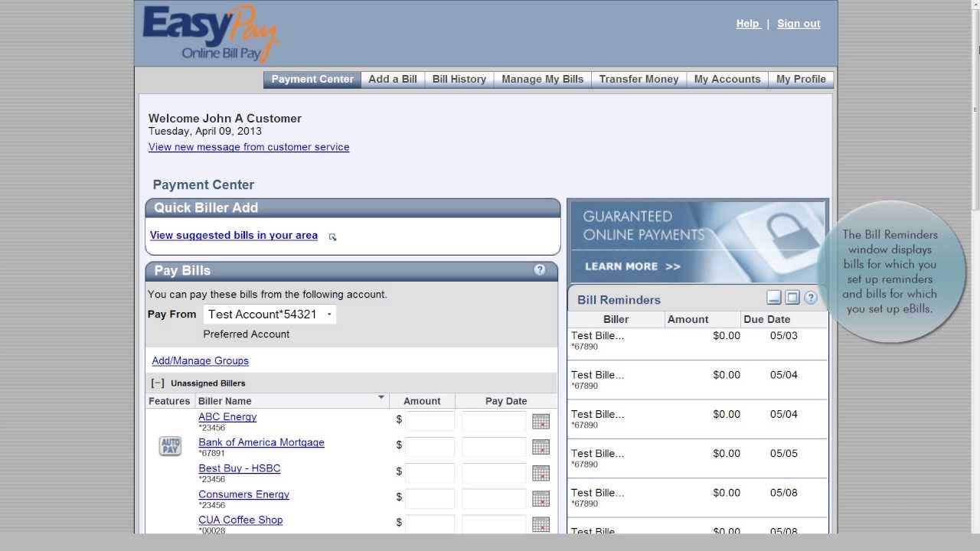Viewport: 980px width, 551px height.
Task: Select Test Biller reminder due 05/03
Action: point(697,344)
